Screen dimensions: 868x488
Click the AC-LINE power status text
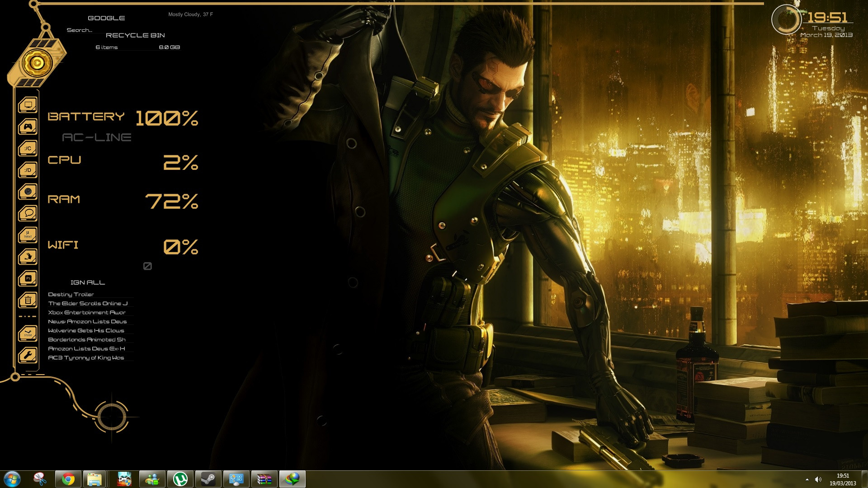pyautogui.click(x=97, y=137)
